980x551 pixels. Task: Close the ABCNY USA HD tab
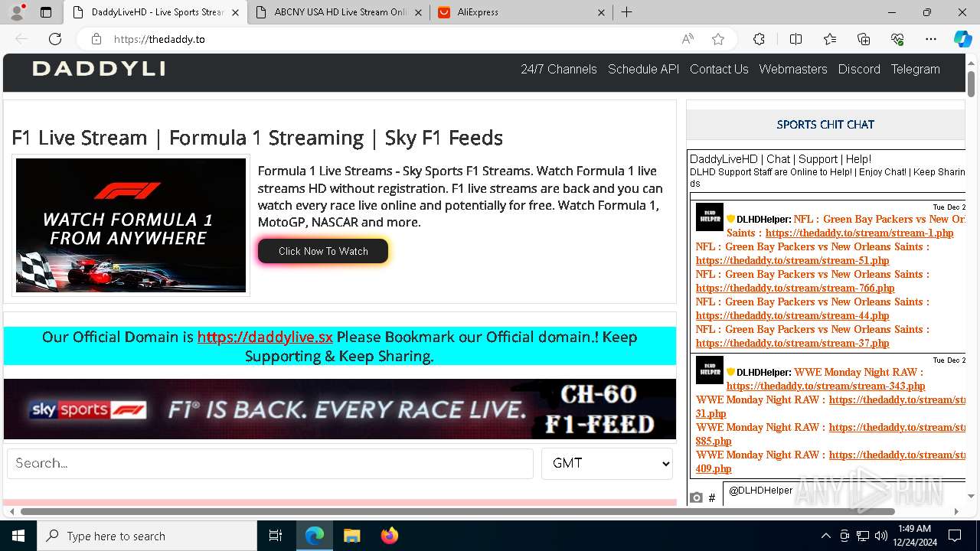[417, 12]
